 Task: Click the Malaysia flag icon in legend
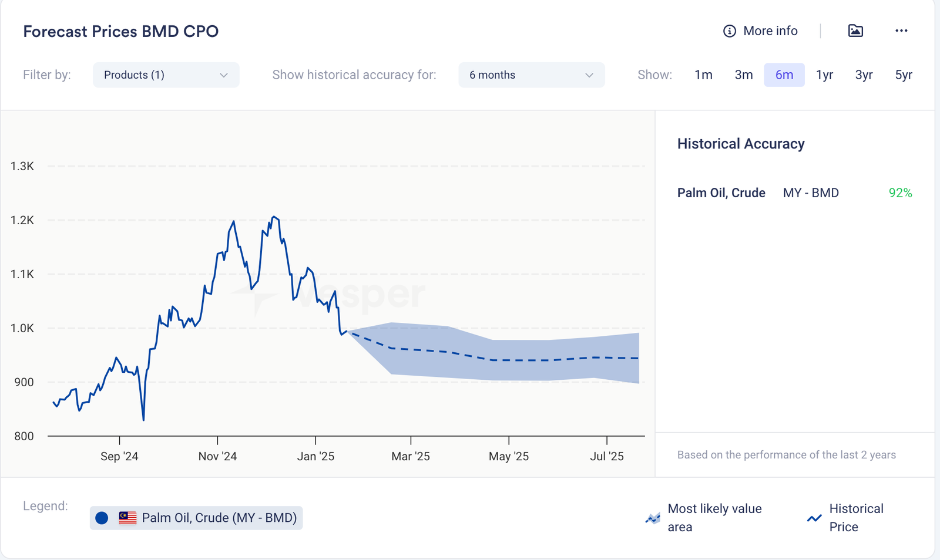pos(127,518)
